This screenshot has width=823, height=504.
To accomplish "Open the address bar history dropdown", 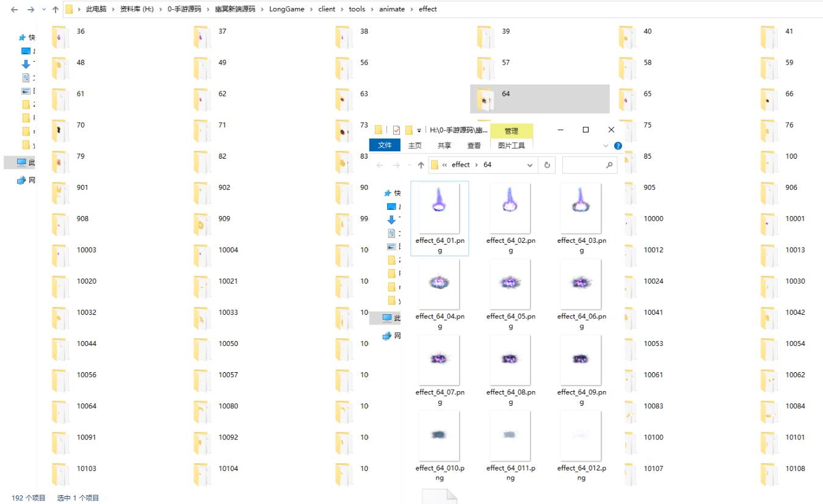I will pos(529,165).
